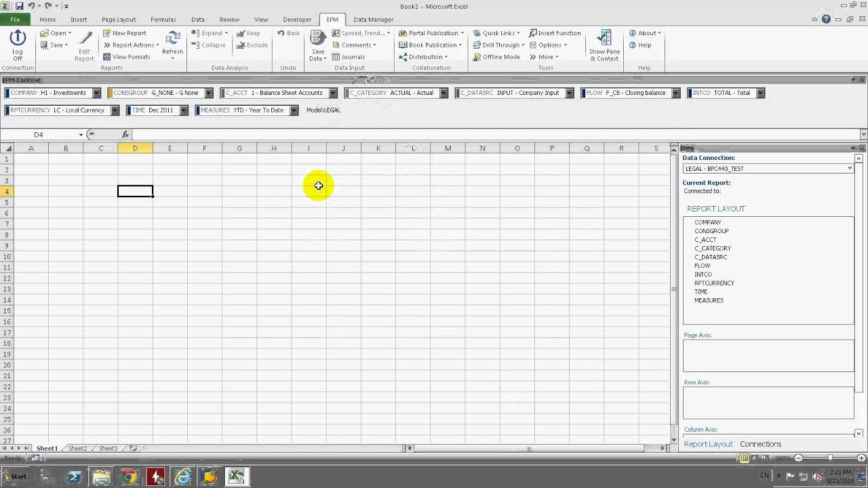Select column header H

274,148
